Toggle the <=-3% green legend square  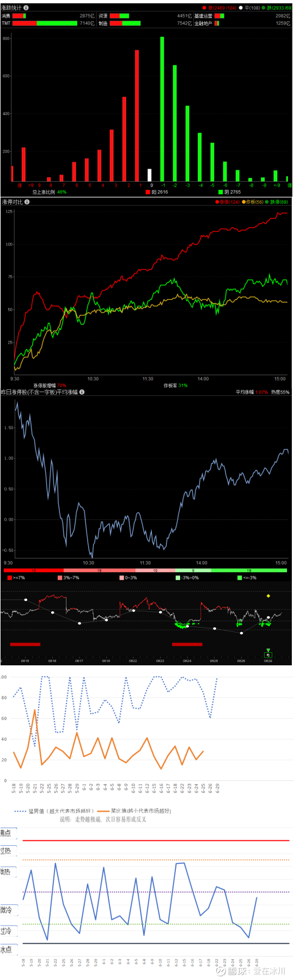(240, 578)
